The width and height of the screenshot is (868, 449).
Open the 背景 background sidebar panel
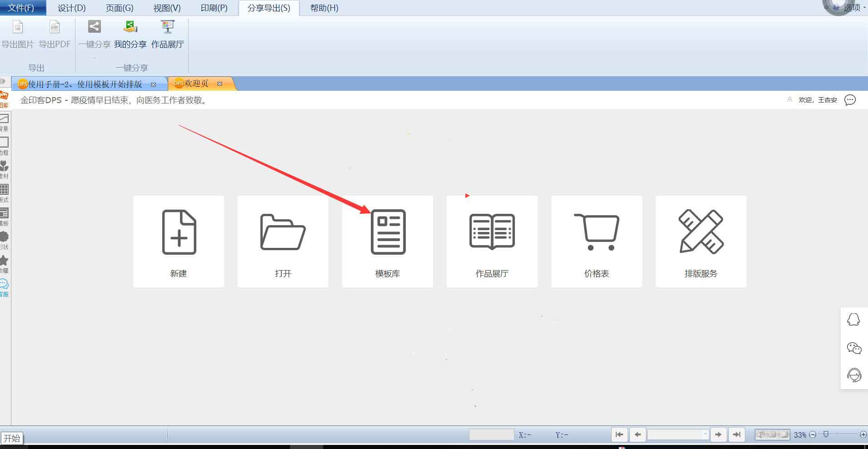pos(4,123)
